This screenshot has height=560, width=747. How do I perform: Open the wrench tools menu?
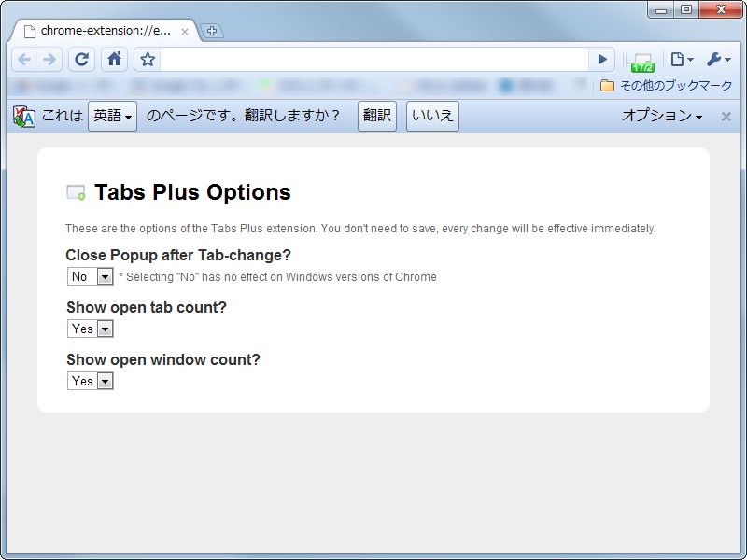pyautogui.click(x=718, y=60)
